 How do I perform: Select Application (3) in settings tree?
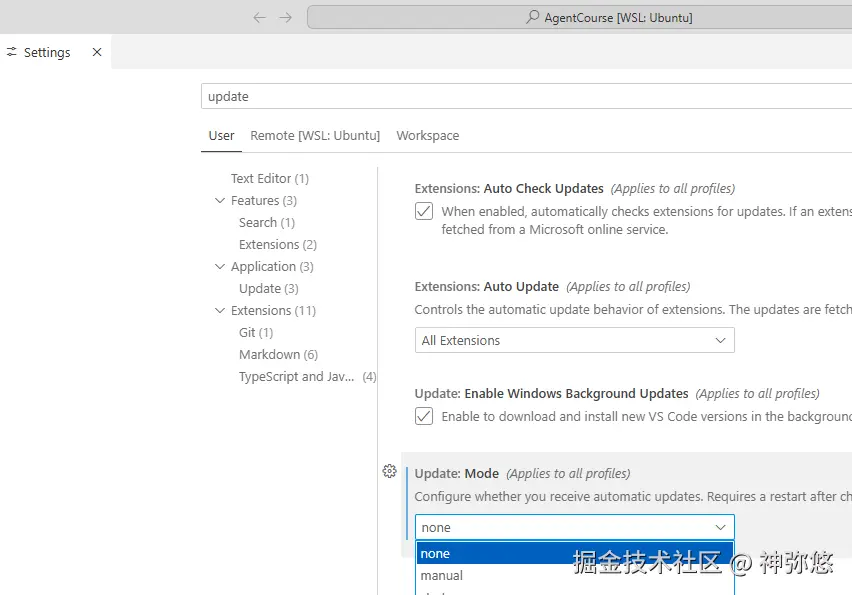(272, 267)
